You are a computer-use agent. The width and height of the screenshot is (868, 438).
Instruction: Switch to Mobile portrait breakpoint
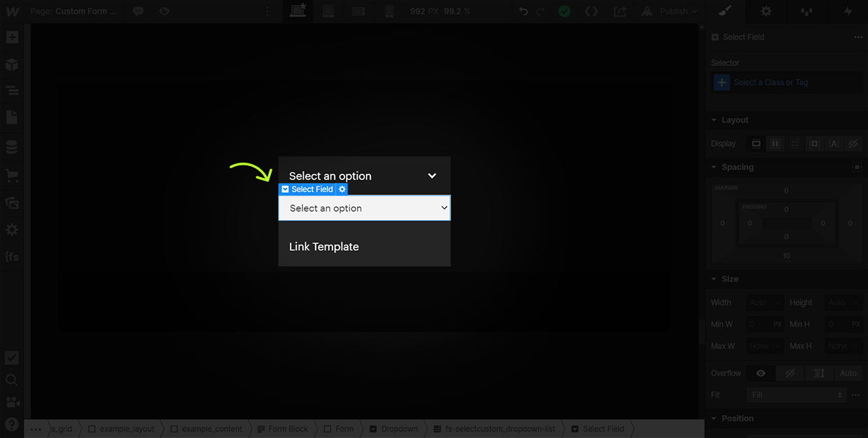point(390,11)
